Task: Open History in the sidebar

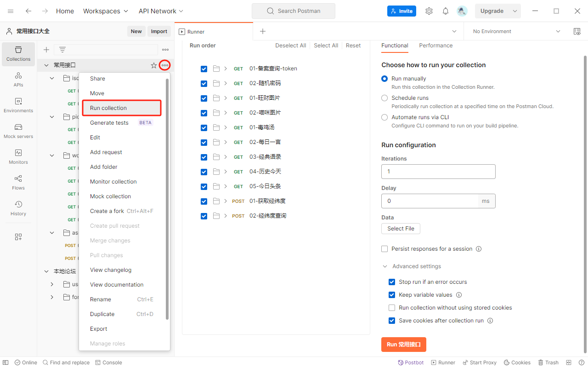Action: pos(18,208)
